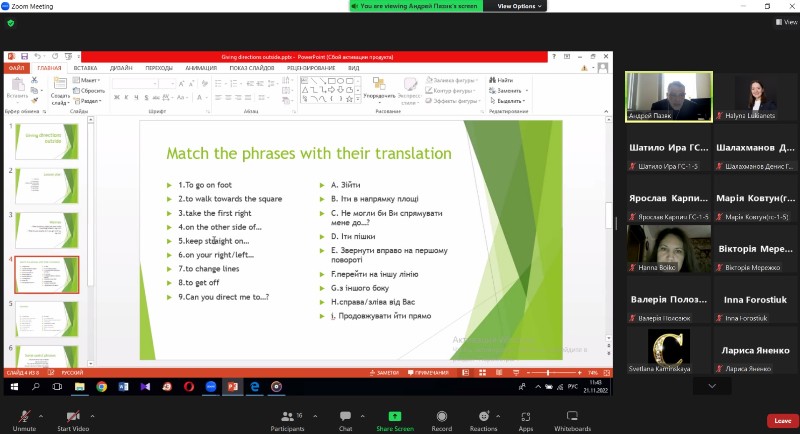This screenshot has width=800, height=434.
Task: Select Hanna Boiko's video tile
Action: click(x=668, y=248)
